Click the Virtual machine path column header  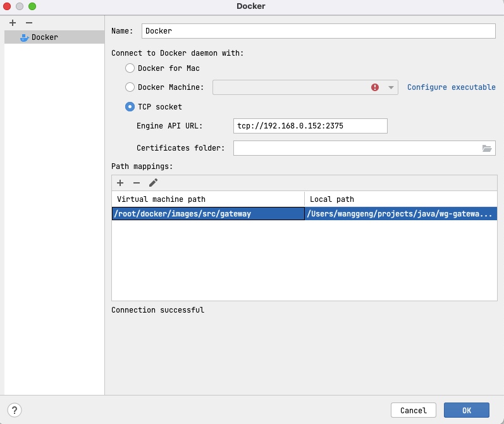(x=208, y=199)
